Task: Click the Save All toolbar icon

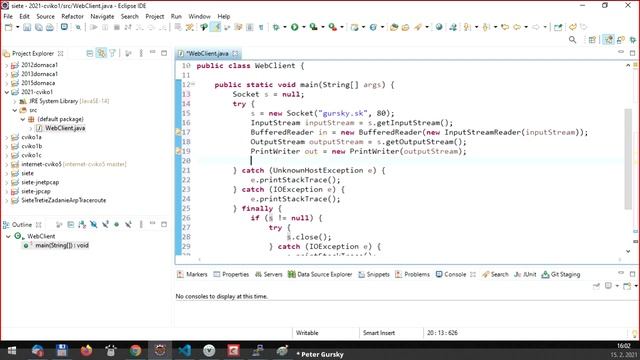Action: pos(38,27)
